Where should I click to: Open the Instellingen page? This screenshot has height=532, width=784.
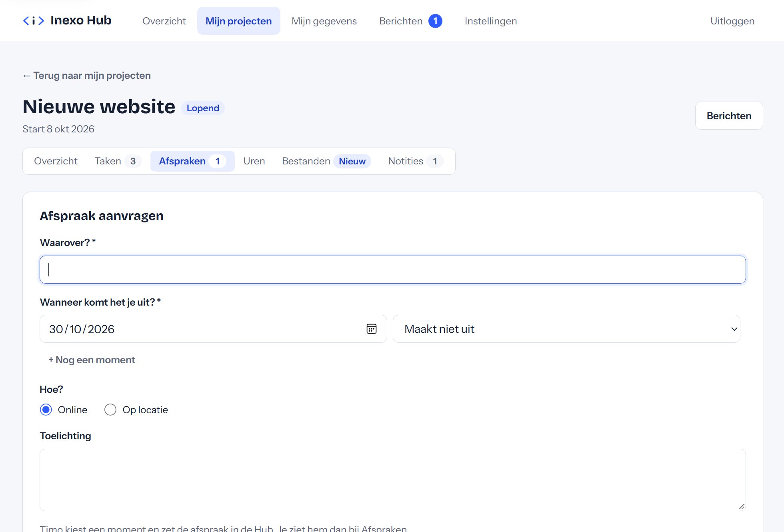coord(491,21)
